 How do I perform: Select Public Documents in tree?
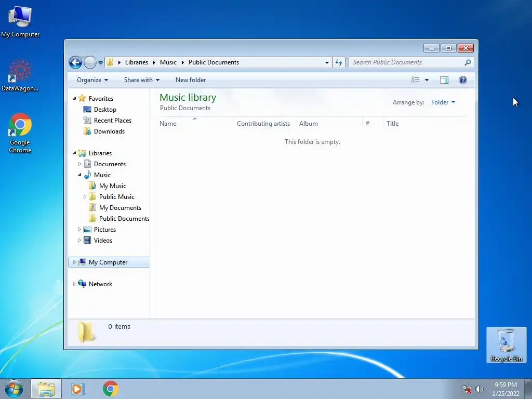pyautogui.click(x=124, y=219)
